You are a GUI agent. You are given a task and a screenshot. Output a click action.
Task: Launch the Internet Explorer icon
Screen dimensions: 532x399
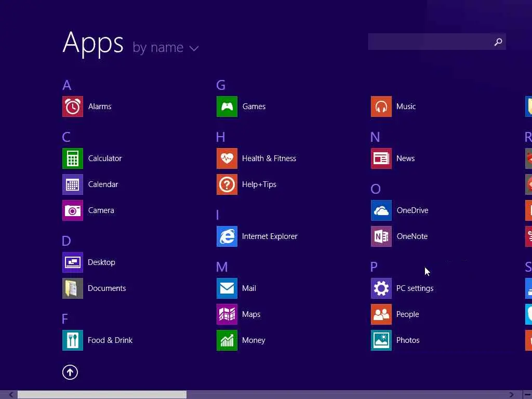click(x=227, y=236)
